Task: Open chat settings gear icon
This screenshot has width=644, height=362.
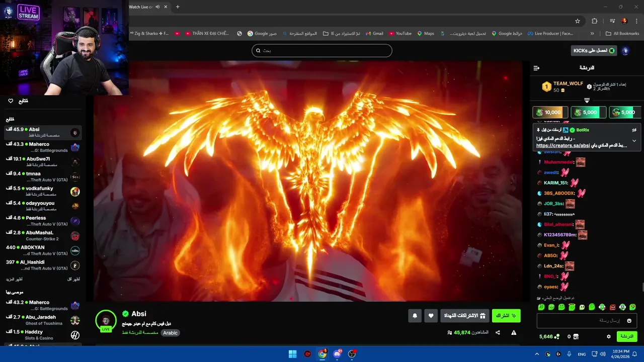Action: click(x=609, y=336)
